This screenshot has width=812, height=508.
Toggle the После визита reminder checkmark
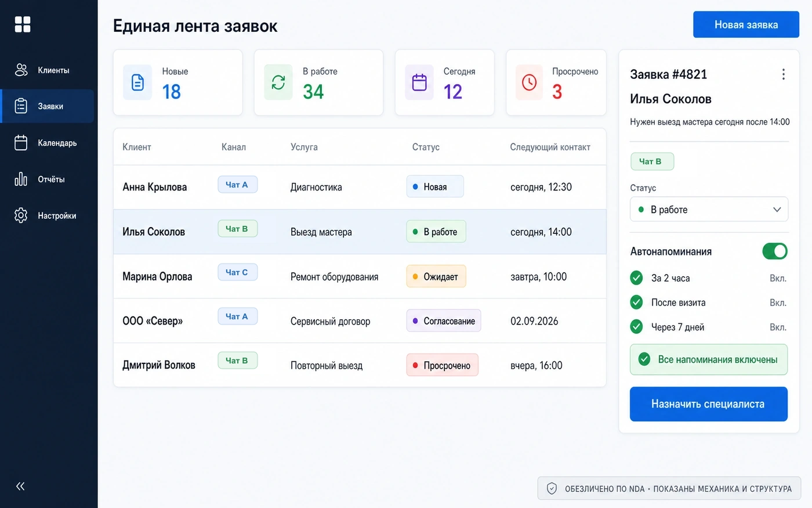pos(637,302)
